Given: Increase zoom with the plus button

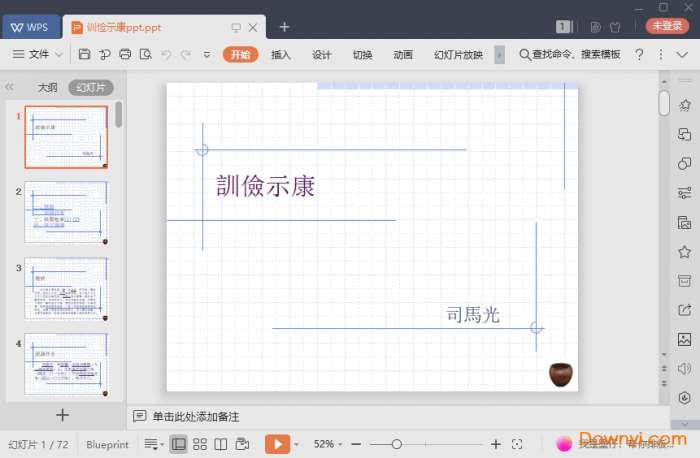Looking at the screenshot, I should pos(496,444).
